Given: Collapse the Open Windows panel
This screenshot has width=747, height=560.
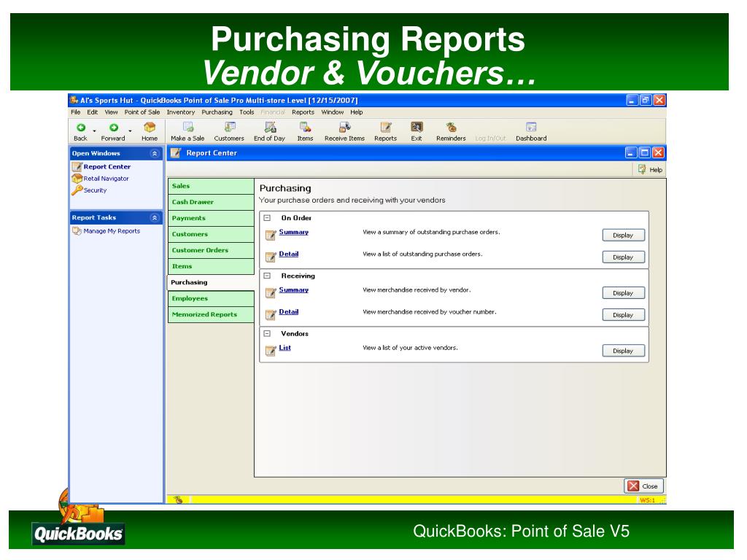Looking at the screenshot, I should 155,153.
